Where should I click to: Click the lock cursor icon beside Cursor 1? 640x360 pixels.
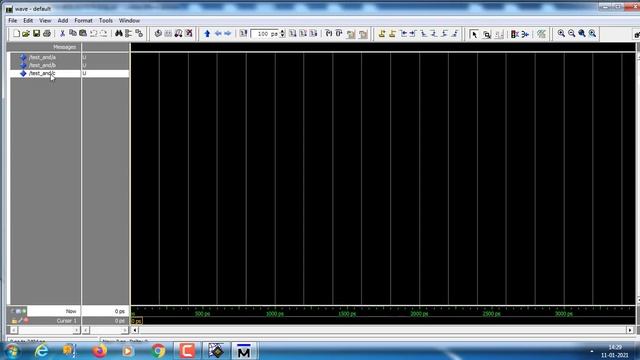point(14,321)
